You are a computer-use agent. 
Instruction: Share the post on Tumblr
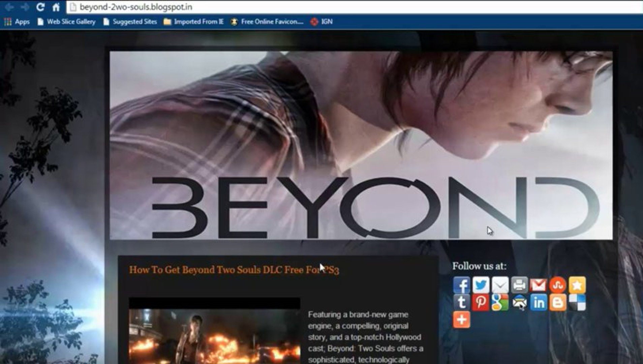pyautogui.click(x=461, y=302)
